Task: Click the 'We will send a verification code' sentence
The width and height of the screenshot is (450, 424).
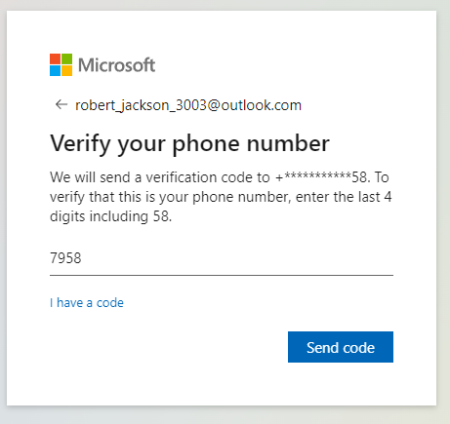Action: [160, 177]
